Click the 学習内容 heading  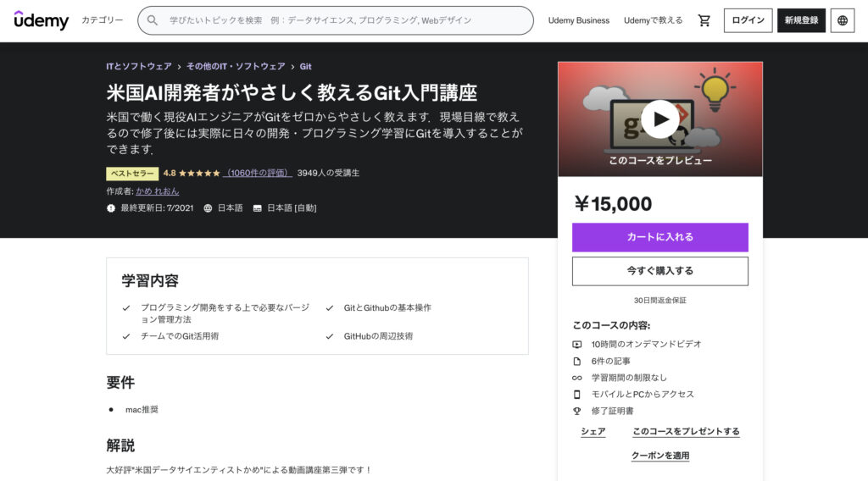pyautogui.click(x=150, y=281)
